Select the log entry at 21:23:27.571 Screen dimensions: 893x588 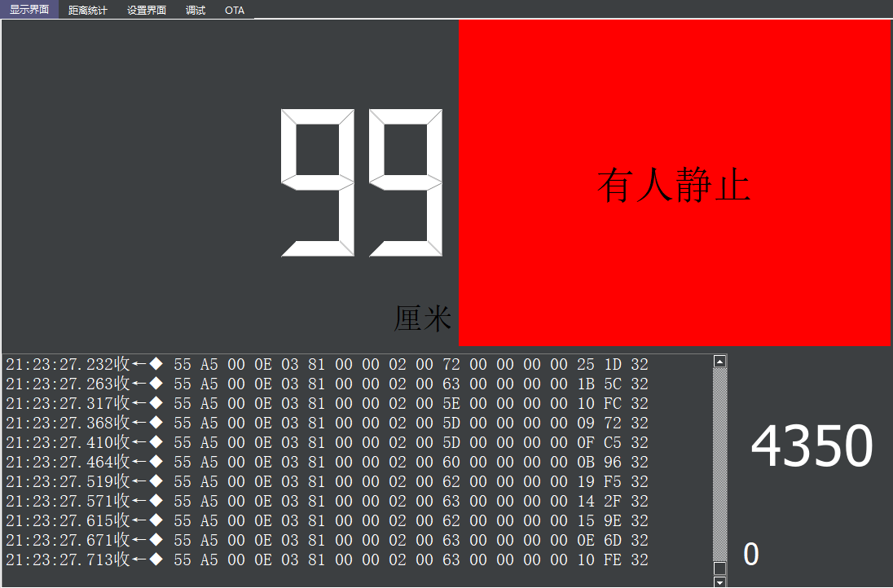(x=326, y=501)
